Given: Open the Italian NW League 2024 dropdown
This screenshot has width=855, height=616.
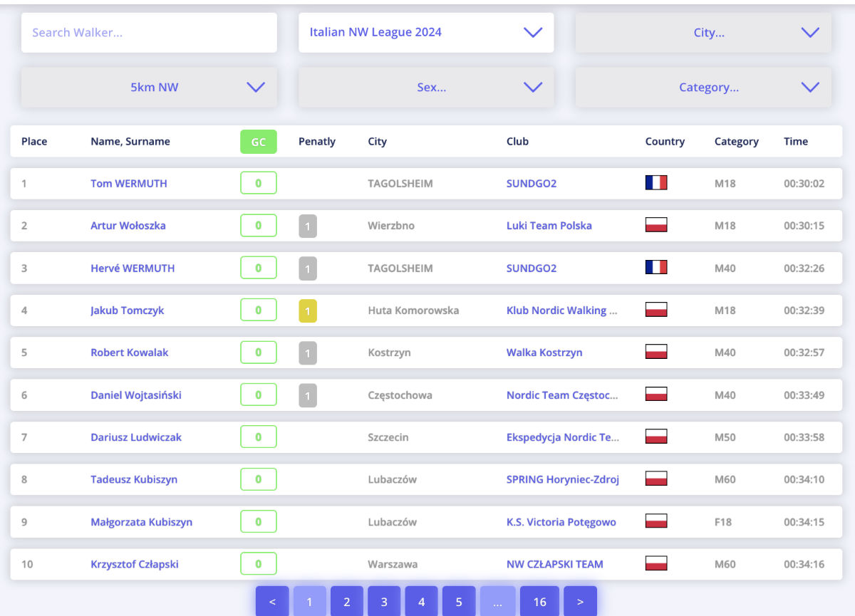Looking at the screenshot, I should coord(426,32).
